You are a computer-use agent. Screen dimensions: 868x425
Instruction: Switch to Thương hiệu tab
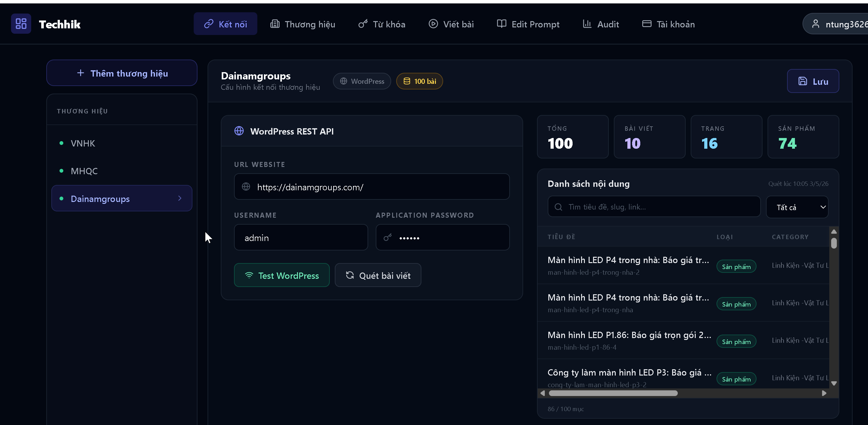point(303,24)
